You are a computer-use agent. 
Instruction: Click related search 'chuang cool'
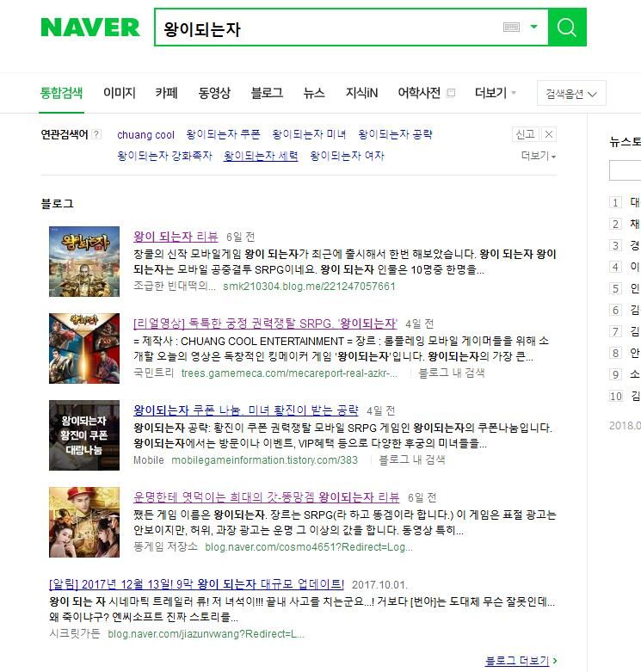coord(145,134)
